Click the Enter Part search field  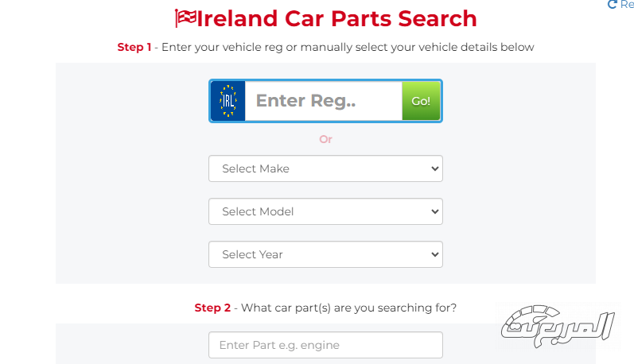click(325, 345)
